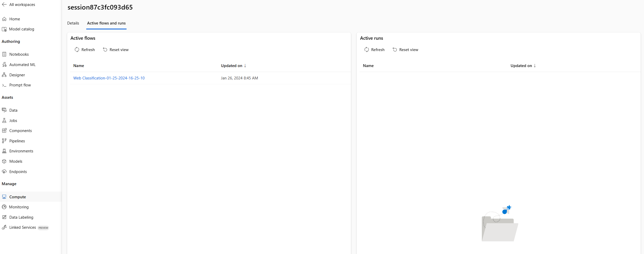Image resolution: width=644 pixels, height=254 pixels.
Task: Switch to the Details tab
Action: [x=73, y=23]
